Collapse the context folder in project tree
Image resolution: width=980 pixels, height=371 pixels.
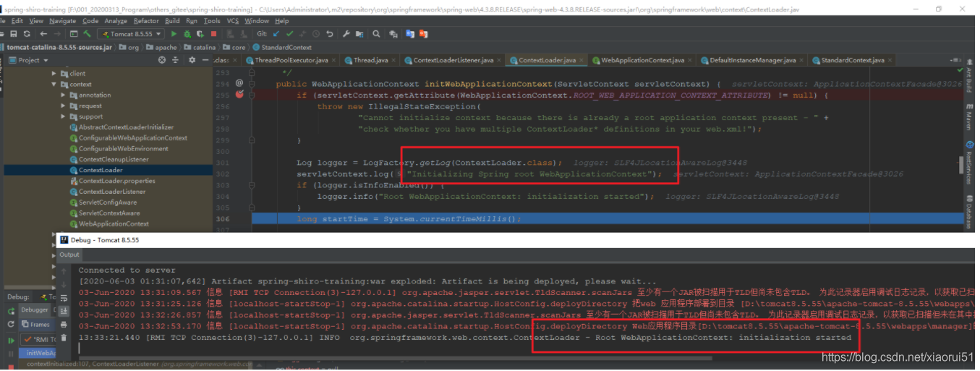[x=54, y=85]
